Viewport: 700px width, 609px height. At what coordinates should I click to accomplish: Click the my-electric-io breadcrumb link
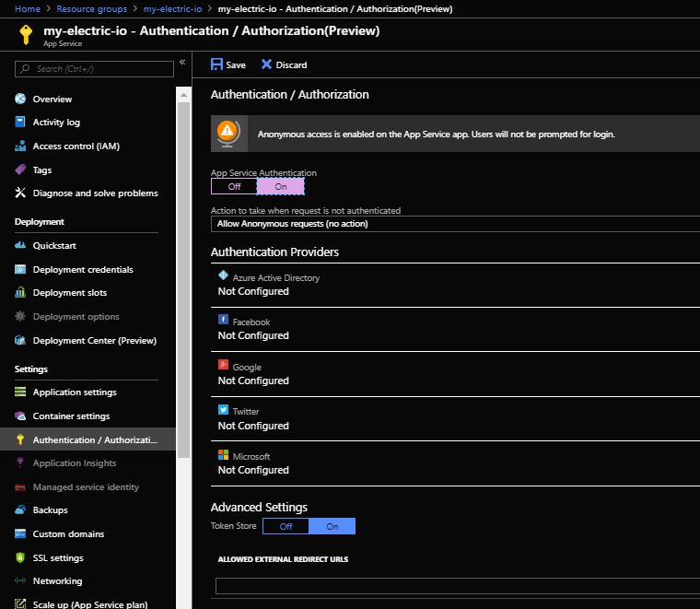172,9
